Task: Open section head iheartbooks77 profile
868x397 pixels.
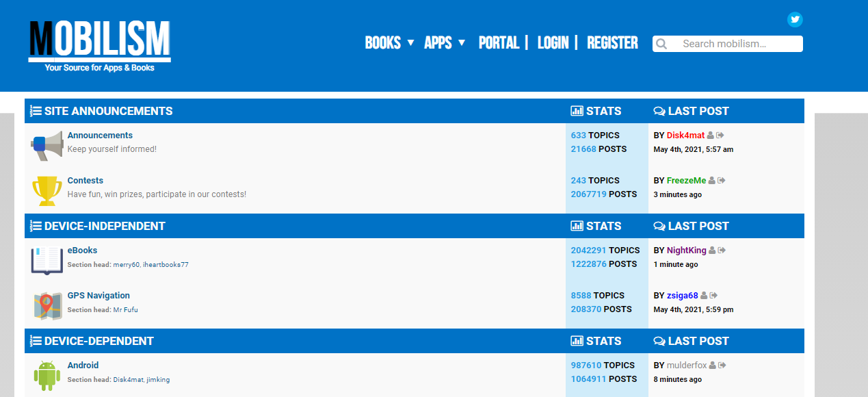Action: point(166,265)
